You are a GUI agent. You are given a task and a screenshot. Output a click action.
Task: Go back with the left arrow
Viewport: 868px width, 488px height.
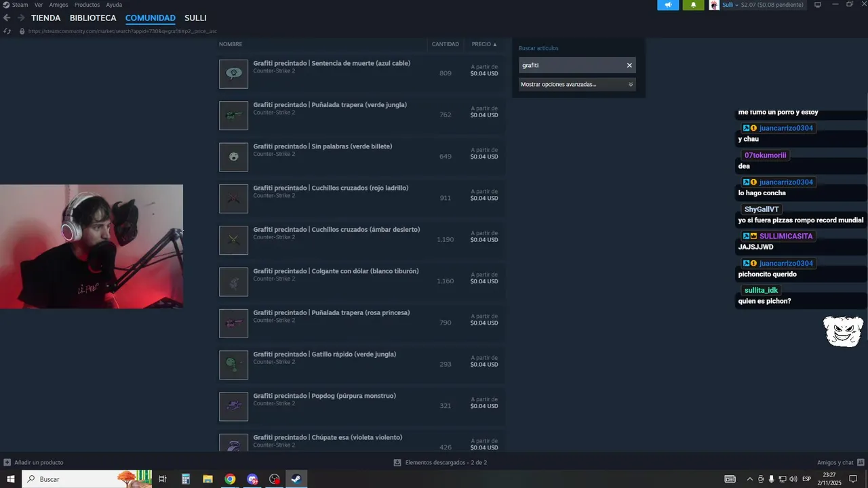(8, 18)
